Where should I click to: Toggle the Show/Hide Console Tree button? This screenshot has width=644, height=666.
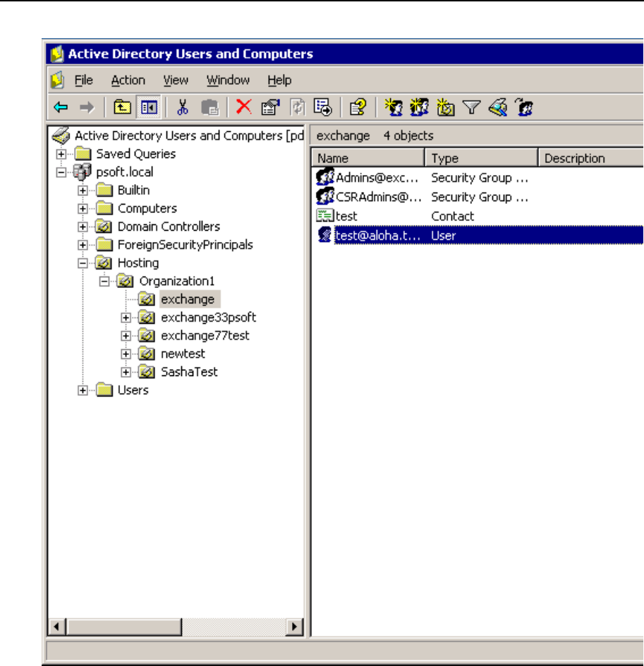(149, 107)
